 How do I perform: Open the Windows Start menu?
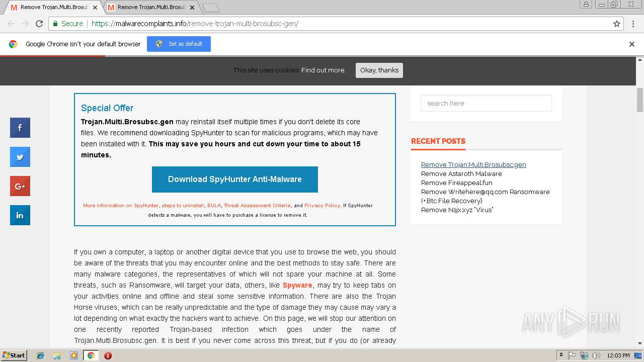(x=14, y=355)
